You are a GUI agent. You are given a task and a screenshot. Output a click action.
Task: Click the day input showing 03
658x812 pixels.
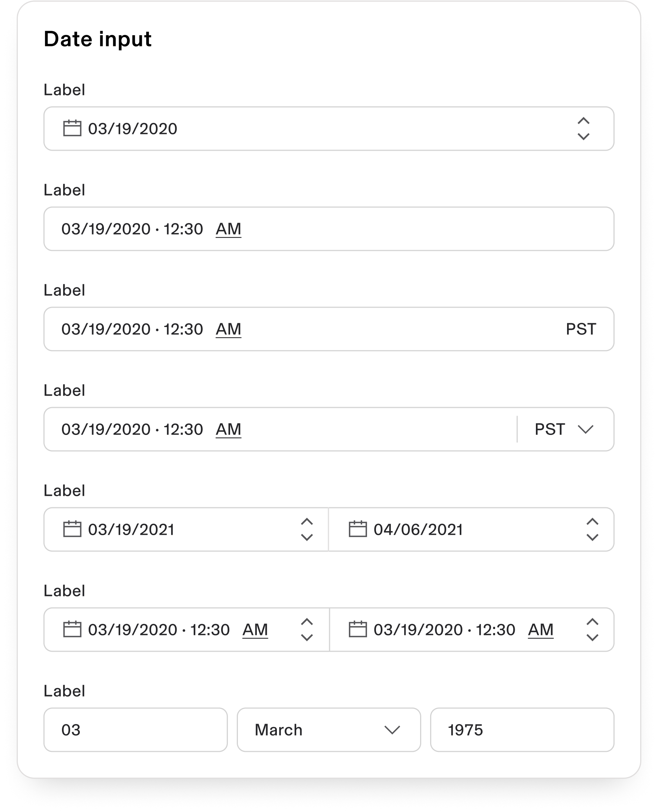click(136, 730)
